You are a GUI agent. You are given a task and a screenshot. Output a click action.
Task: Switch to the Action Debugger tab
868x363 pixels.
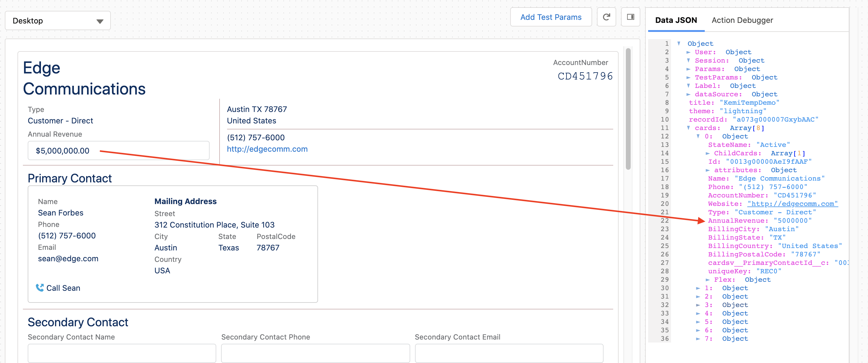coord(742,20)
